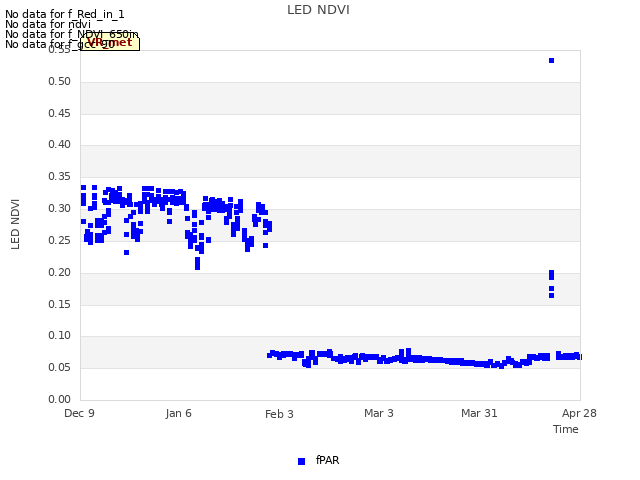The image size is (640, 480).
Task: Click the 0.45 y-axis tick label
Action: click(x=60, y=113)
